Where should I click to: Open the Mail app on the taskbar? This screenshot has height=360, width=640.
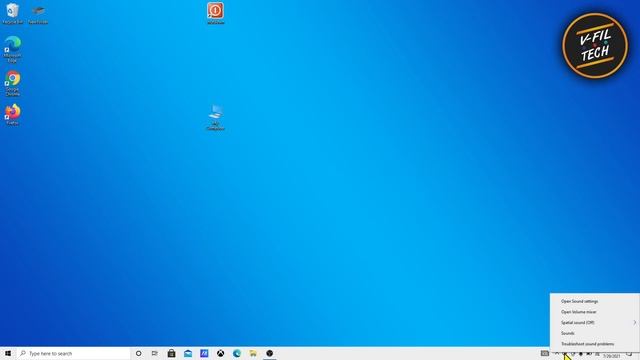pos(188,353)
